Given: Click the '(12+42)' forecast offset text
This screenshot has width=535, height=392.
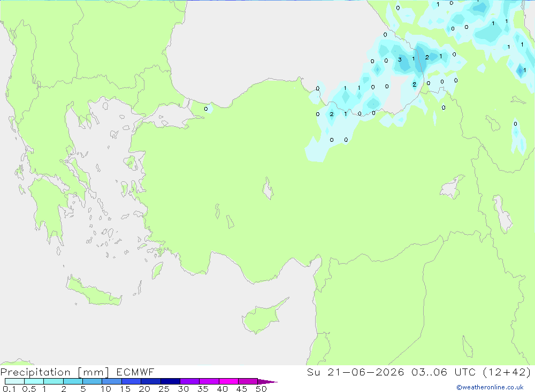Looking at the screenshot, I should click(x=507, y=372).
